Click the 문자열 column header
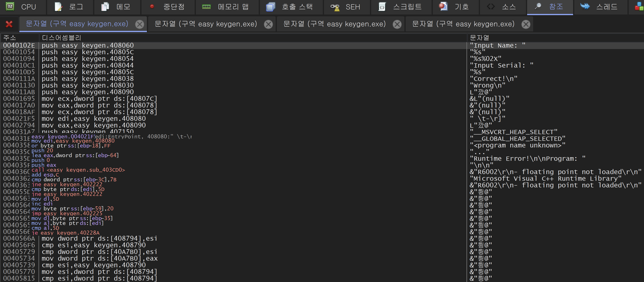Screen dimensions: 644x282 pyautogui.click(x=479, y=38)
